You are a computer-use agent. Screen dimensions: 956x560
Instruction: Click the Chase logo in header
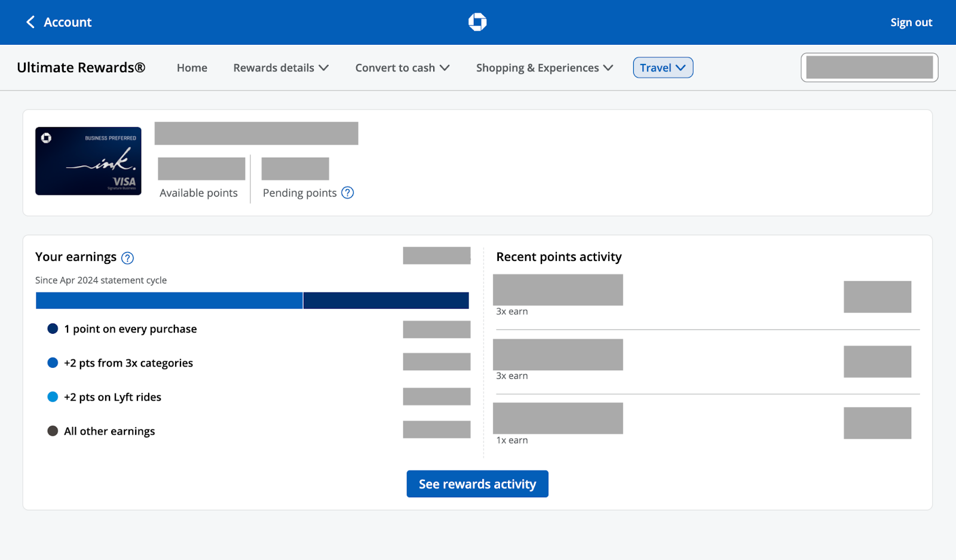click(477, 22)
